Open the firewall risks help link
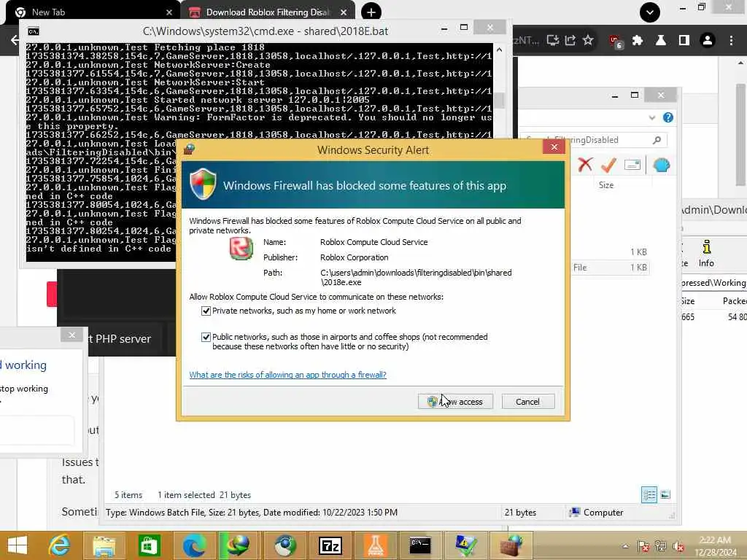Viewport: 747px width, 560px height. click(287, 375)
